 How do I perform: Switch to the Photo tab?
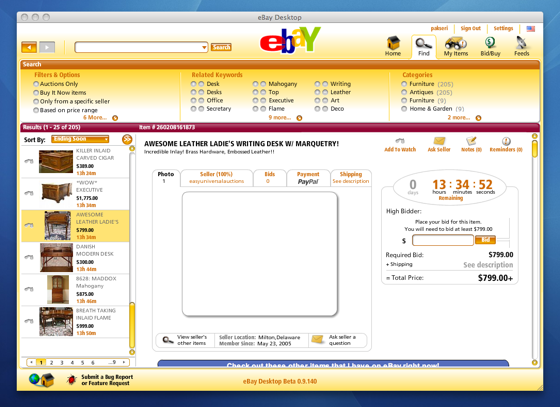(x=166, y=177)
